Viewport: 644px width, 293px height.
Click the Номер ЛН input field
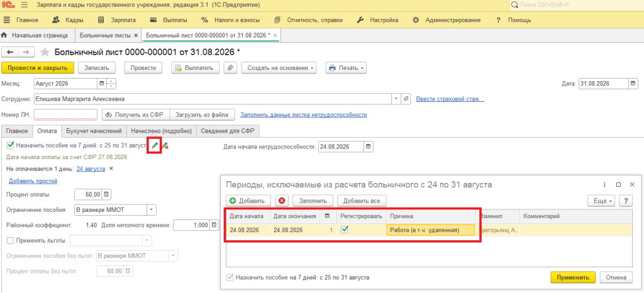pyautogui.click(x=65, y=114)
